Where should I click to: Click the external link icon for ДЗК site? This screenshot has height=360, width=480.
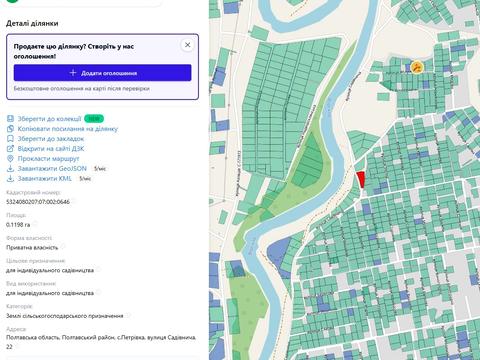[10, 149]
